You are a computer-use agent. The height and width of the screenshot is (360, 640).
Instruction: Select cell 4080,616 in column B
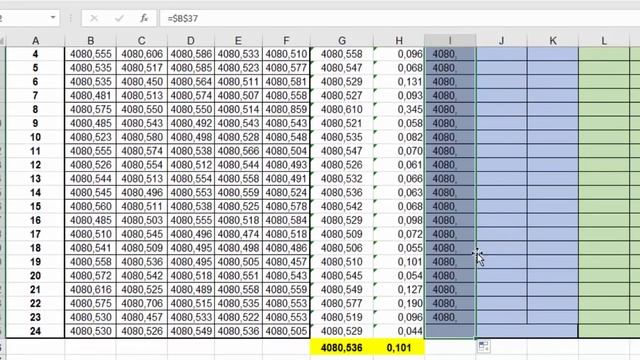[x=91, y=289]
